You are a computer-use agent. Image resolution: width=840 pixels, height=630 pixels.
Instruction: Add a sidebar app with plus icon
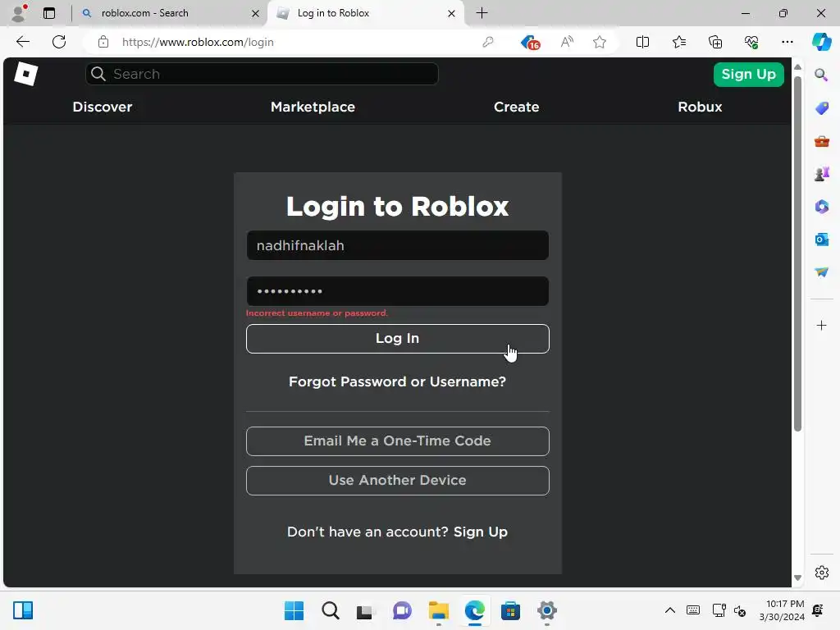click(821, 325)
